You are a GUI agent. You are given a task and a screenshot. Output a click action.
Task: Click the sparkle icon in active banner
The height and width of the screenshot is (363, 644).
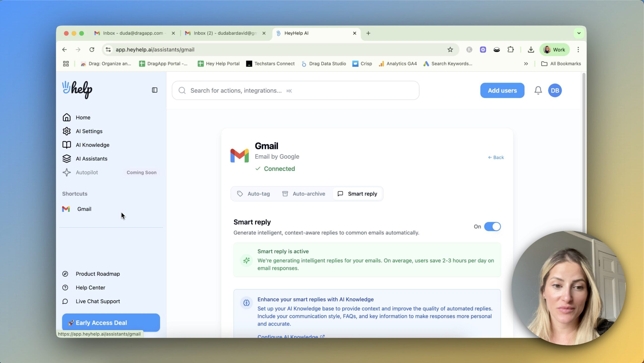pyautogui.click(x=246, y=260)
